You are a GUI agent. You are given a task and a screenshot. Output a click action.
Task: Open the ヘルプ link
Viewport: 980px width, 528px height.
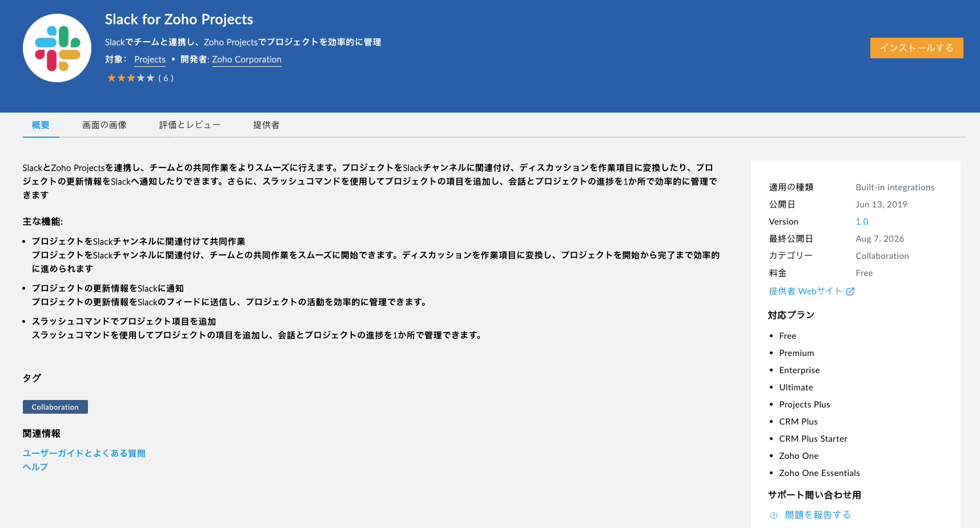35,467
